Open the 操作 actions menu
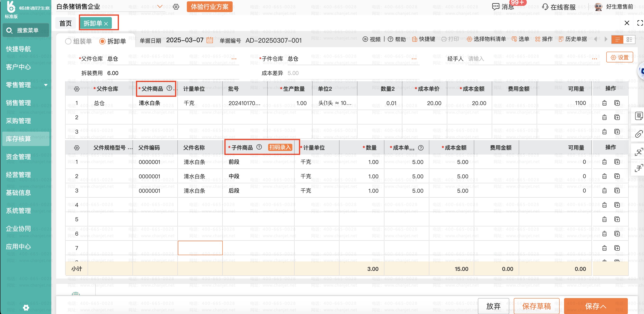 click(544, 39)
